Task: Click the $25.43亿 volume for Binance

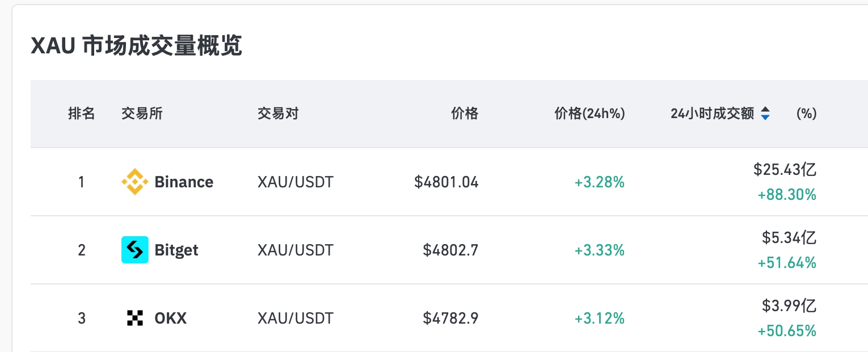Action: [785, 169]
